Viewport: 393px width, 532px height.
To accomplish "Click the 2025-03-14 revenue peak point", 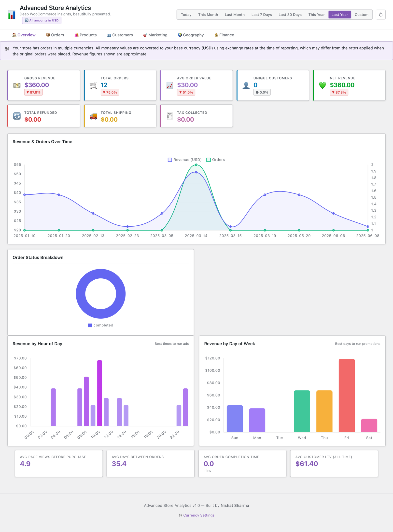I will [196, 172].
